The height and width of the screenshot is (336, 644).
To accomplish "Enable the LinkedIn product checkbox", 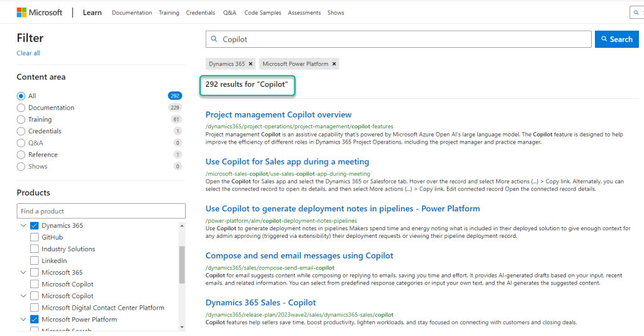I will pos(35,261).
